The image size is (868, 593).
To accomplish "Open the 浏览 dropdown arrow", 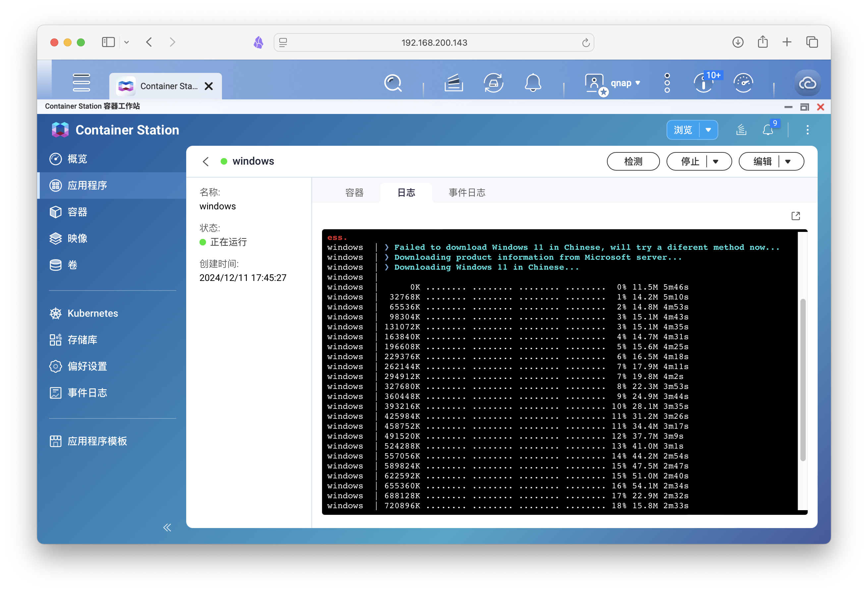I will coord(708,130).
